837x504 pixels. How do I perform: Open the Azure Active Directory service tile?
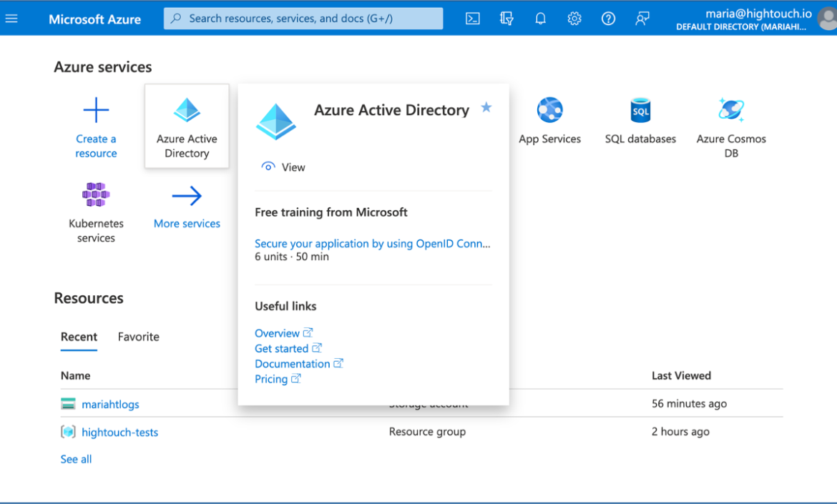(187, 126)
